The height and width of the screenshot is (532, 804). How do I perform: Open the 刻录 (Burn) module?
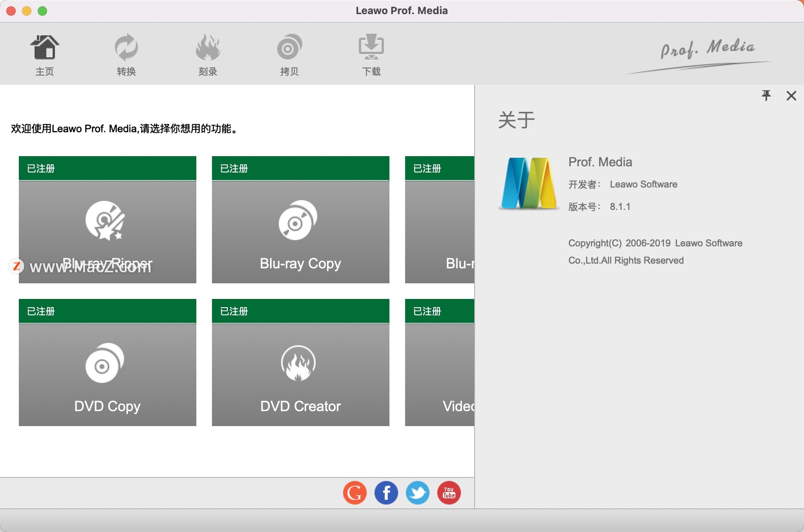(x=207, y=54)
